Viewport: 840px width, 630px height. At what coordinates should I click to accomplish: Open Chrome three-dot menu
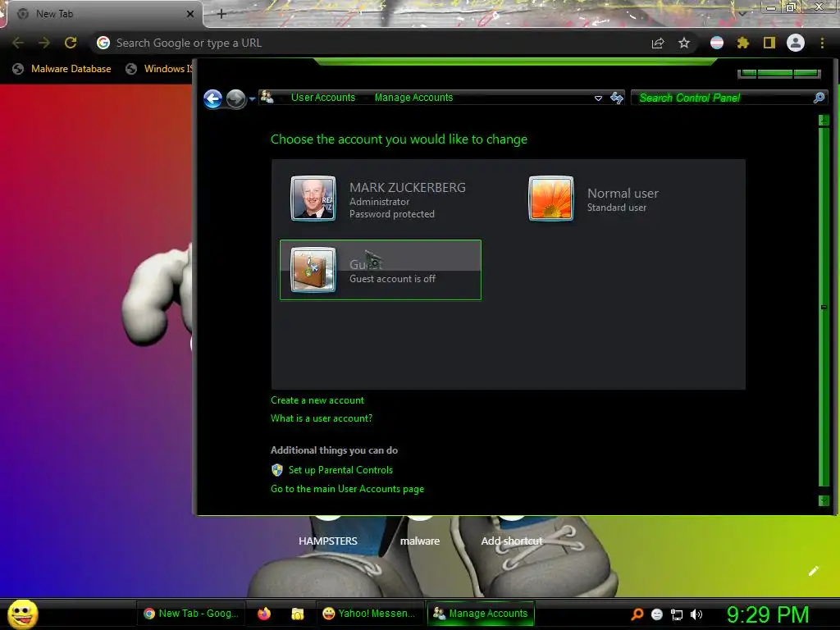click(x=822, y=43)
